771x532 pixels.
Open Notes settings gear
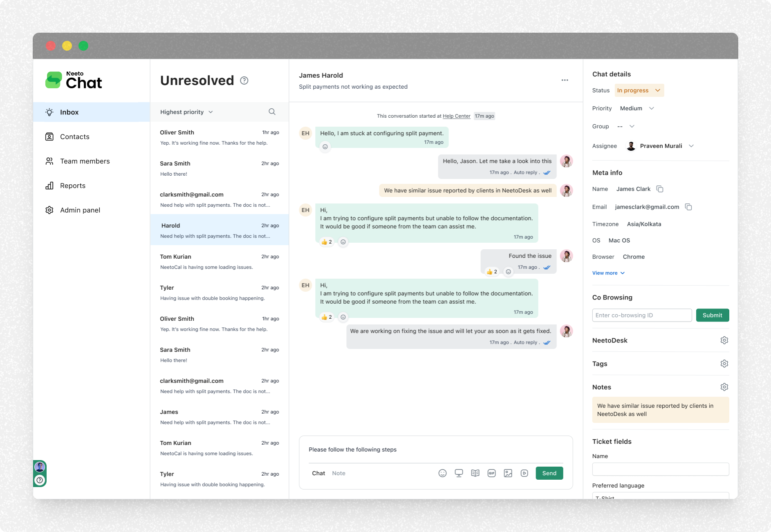[x=724, y=387]
